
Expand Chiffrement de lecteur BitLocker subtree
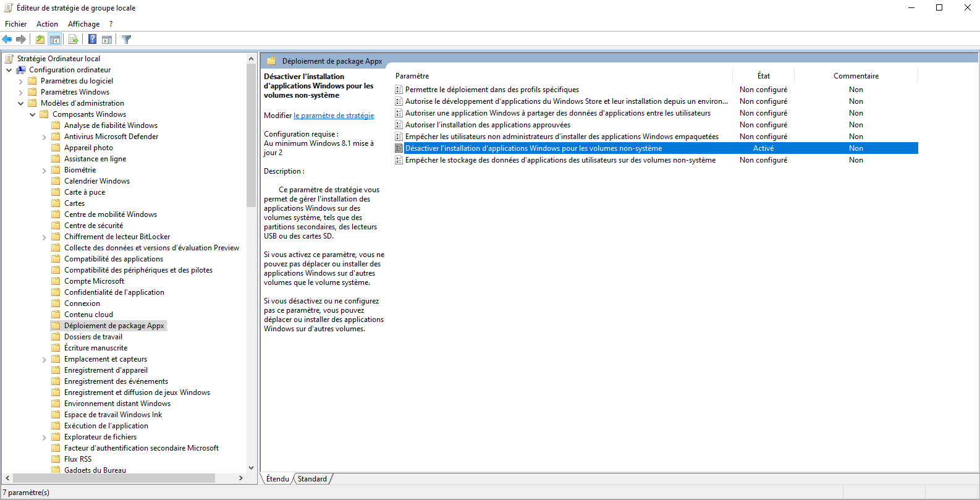[44, 237]
